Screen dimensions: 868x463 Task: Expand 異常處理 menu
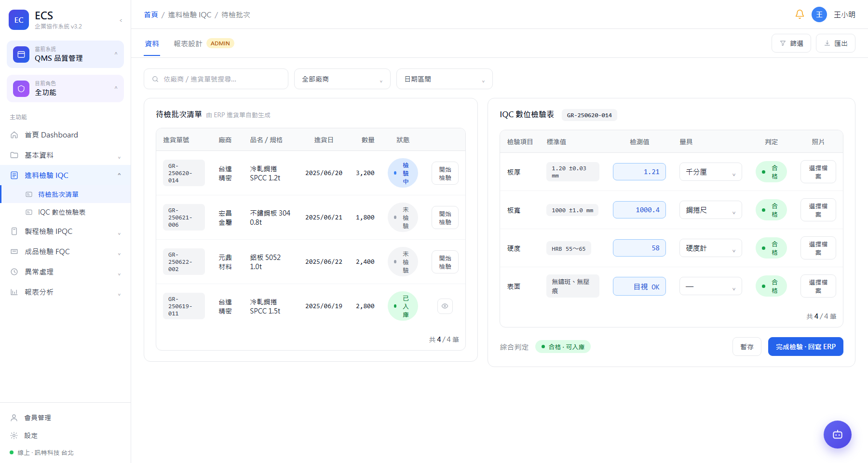coord(65,272)
